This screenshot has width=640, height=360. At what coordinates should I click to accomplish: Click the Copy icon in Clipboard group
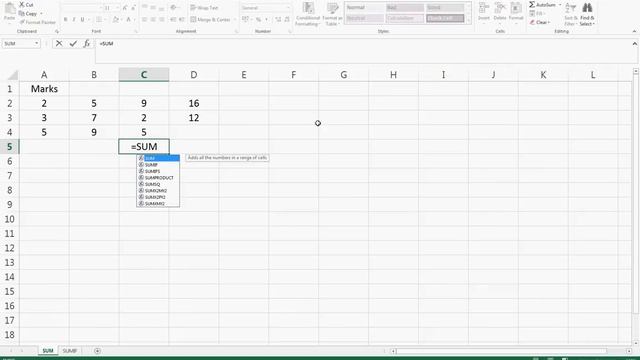(x=22, y=13)
